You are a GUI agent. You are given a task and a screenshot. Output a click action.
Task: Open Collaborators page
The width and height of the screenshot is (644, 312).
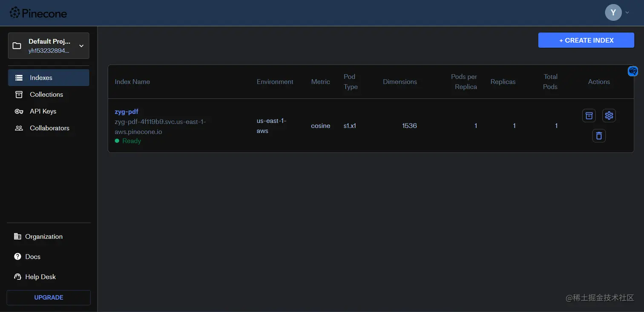tap(49, 128)
